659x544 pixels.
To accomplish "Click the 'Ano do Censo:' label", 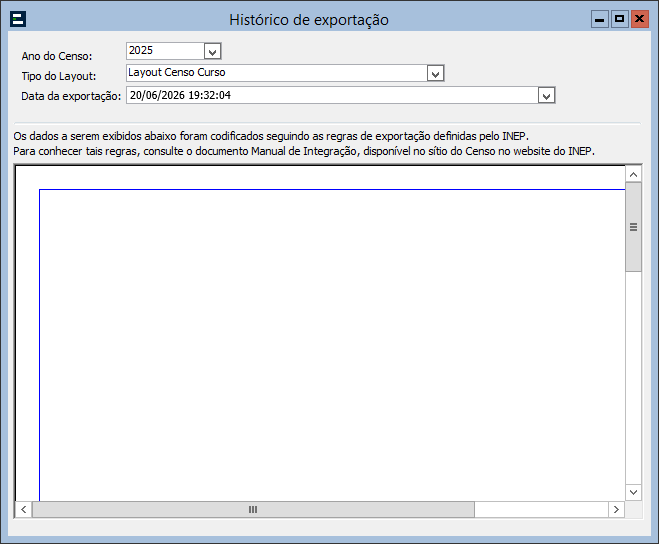I will (57, 56).
